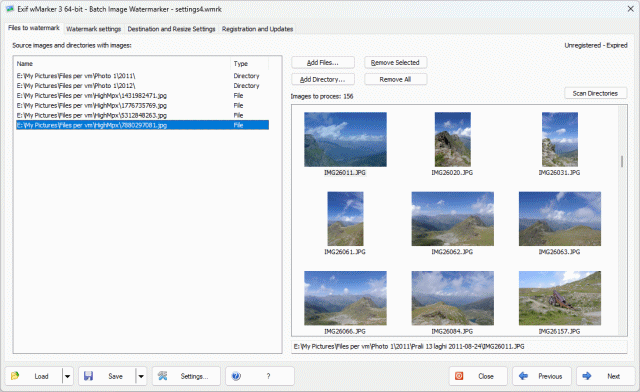The image size is (640, 392).
Task: Click the blue help question icon
Action: (x=236, y=376)
